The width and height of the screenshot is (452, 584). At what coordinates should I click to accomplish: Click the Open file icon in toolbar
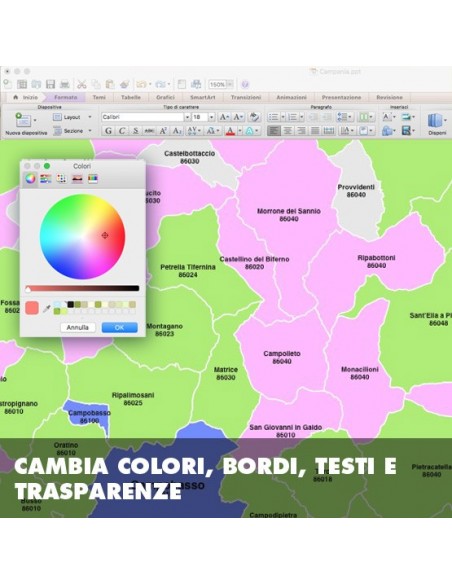click(x=36, y=85)
